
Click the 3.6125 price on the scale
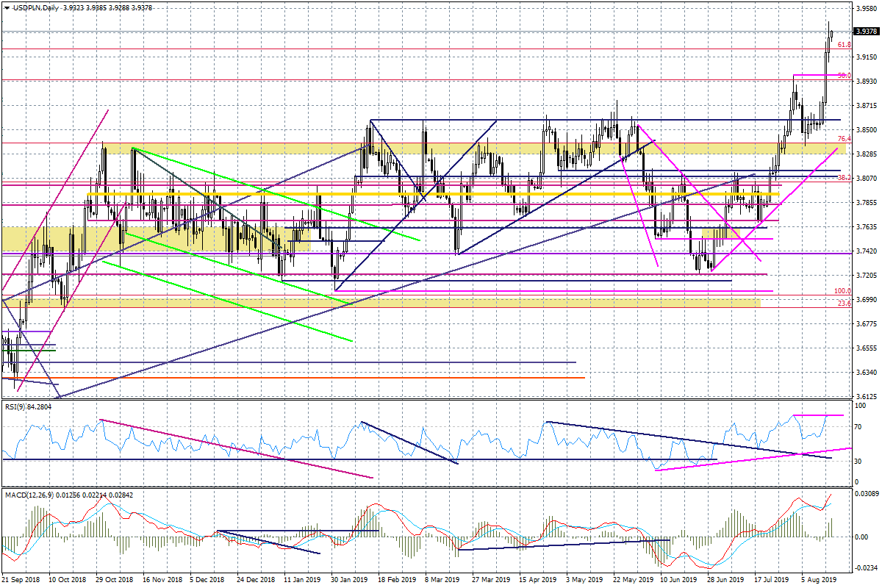click(865, 397)
